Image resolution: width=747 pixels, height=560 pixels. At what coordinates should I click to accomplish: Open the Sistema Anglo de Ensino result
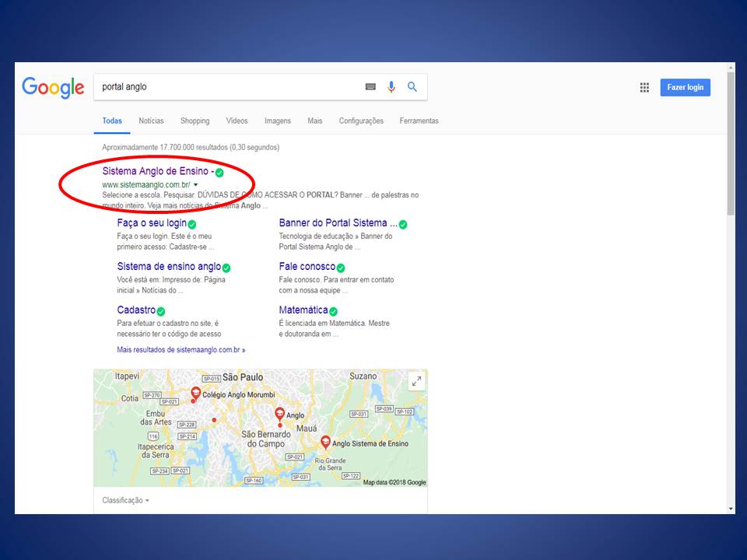158,171
